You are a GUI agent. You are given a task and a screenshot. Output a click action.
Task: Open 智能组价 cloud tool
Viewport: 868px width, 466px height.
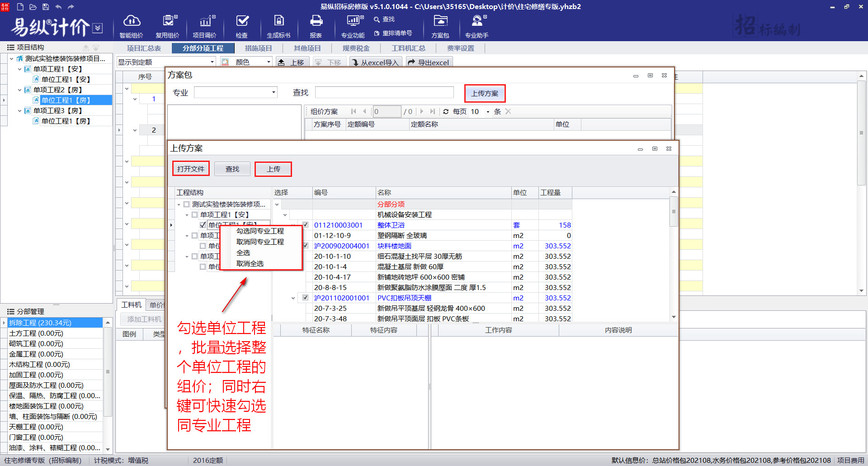(x=132, y=26)
